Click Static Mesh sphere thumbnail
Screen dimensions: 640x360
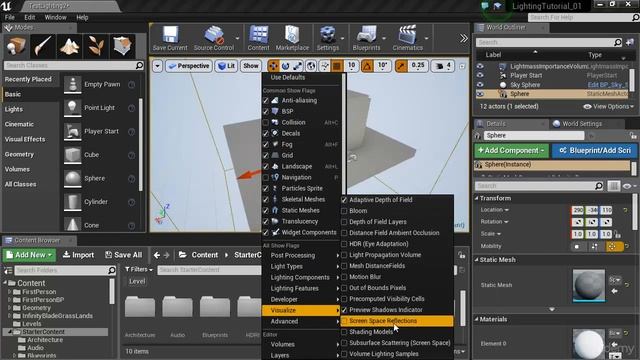pos(589,285)
